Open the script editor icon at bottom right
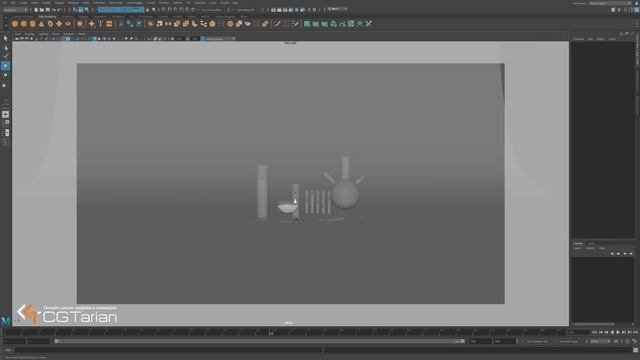 click(x=636, y=350)
